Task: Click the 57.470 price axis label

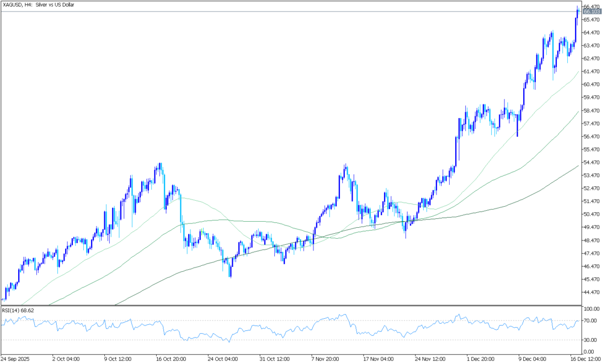Action: [x=592, y=124]
